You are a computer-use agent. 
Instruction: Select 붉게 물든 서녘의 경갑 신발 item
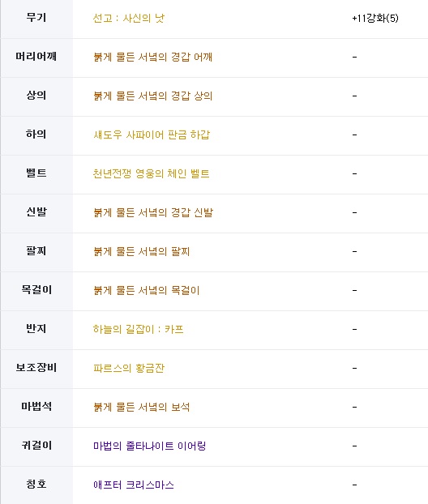pos(153,212)
